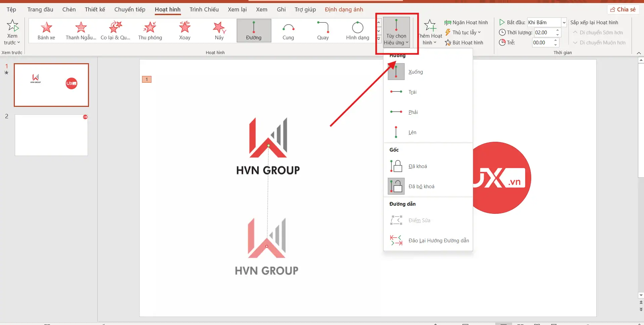Select the Quay turn motion path
The height and width of the screenshot is (325, 644).
click(x=323, y=31)
